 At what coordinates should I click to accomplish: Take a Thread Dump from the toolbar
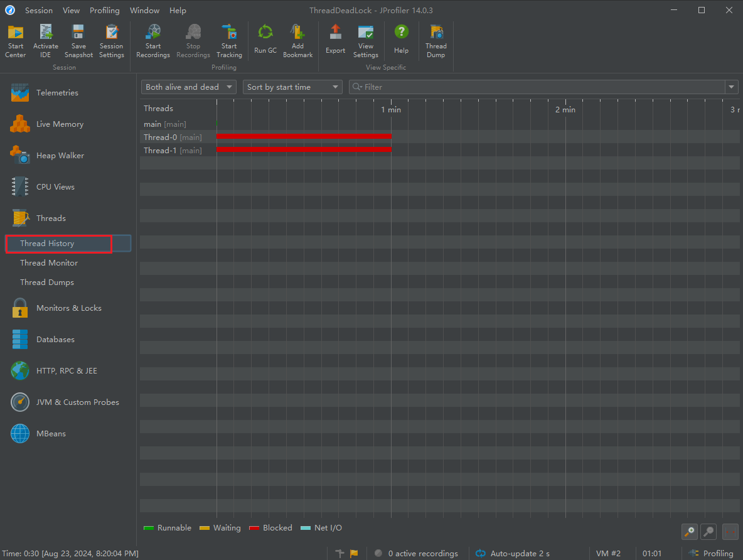tap(436, 41)
